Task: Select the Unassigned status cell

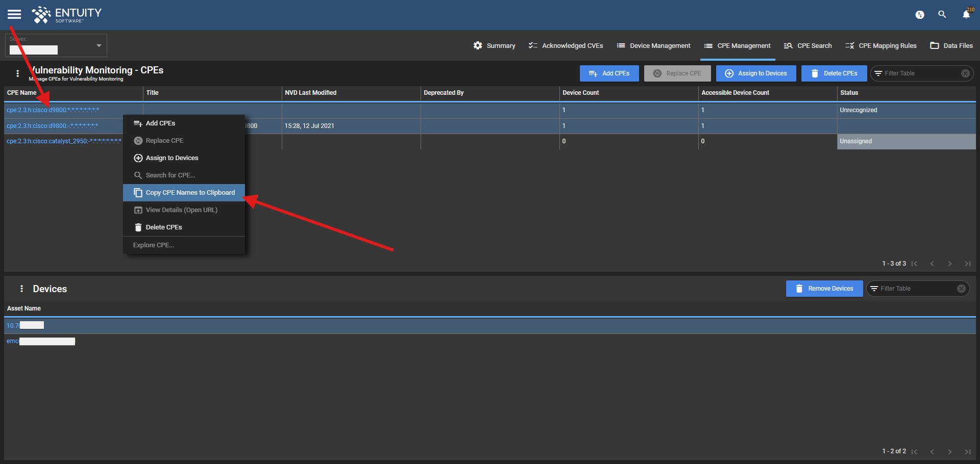Action: click(906, 141)
